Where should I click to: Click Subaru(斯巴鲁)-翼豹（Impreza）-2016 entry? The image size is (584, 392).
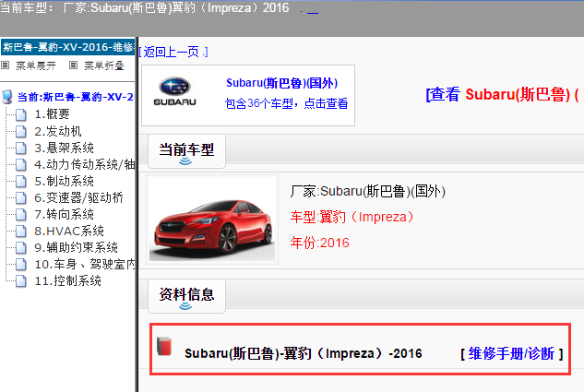point(304,353)
